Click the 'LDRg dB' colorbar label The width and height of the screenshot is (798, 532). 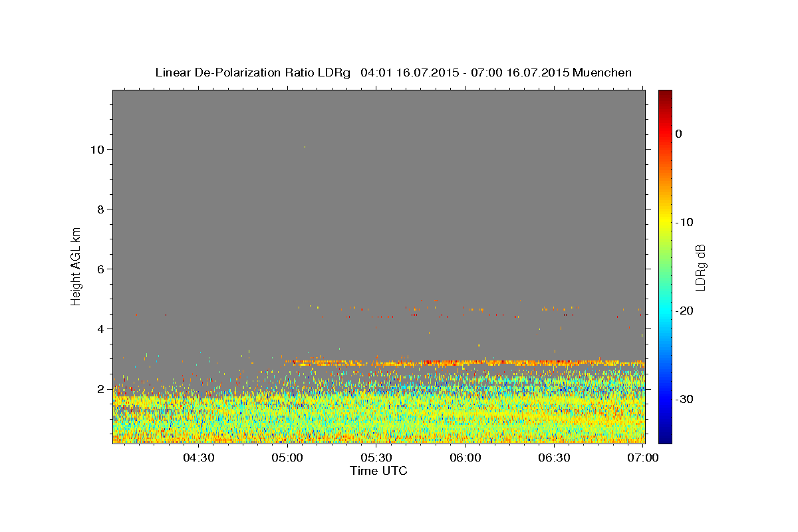[x=700, y=267]
